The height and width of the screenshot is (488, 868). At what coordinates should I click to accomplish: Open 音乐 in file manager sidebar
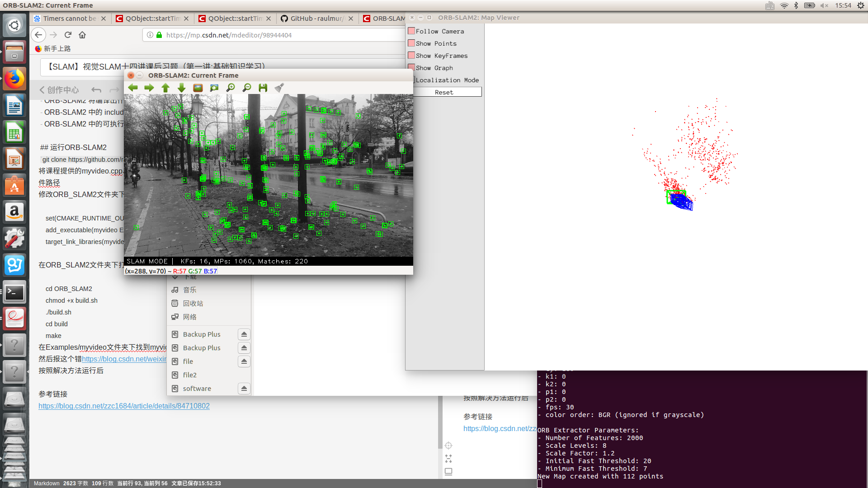coord(189,290)
